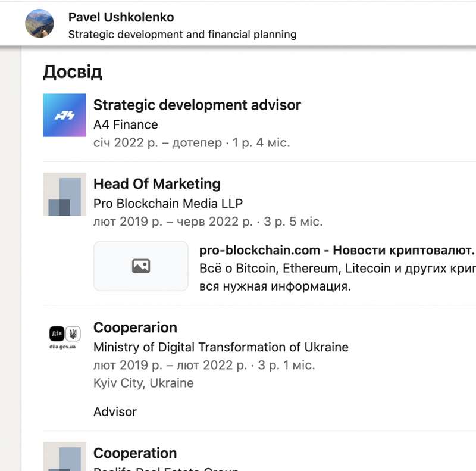The image size is (476, 471).
Task: Open the Diia ministry logo
Action: [64, 337]
